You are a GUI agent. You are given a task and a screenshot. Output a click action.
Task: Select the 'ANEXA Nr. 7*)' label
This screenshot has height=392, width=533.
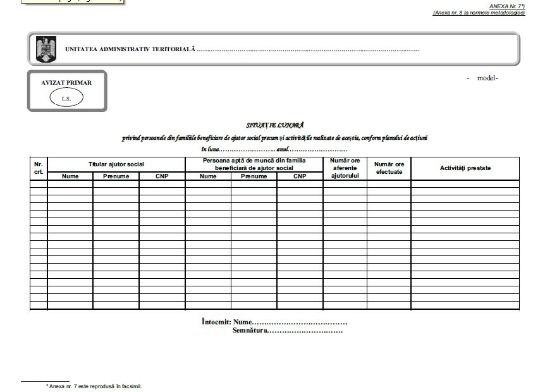507,6
